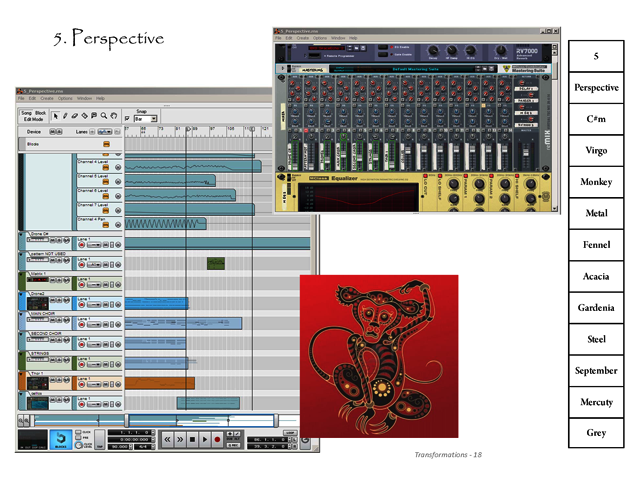Viewport: 640px width, 480px height.
Task: Open the Snap value Bar dropdown
Action: tap(154, 119)
